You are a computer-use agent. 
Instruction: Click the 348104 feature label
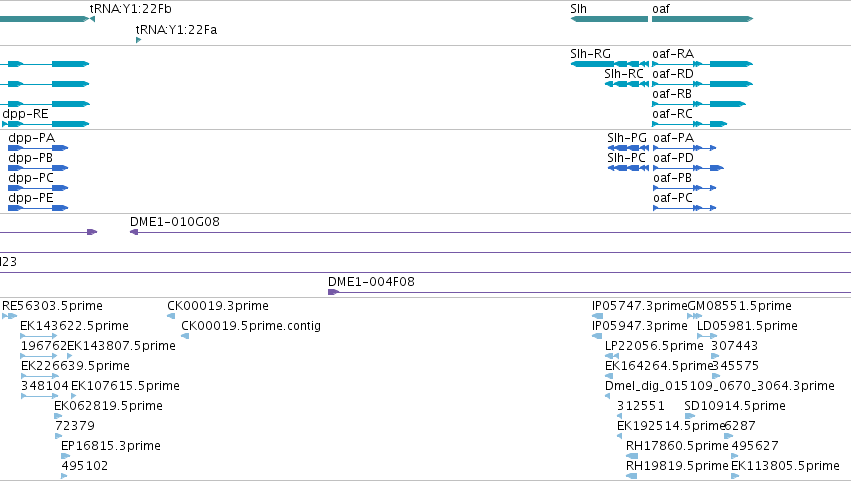pyautogui.click(x=45, y=386)
